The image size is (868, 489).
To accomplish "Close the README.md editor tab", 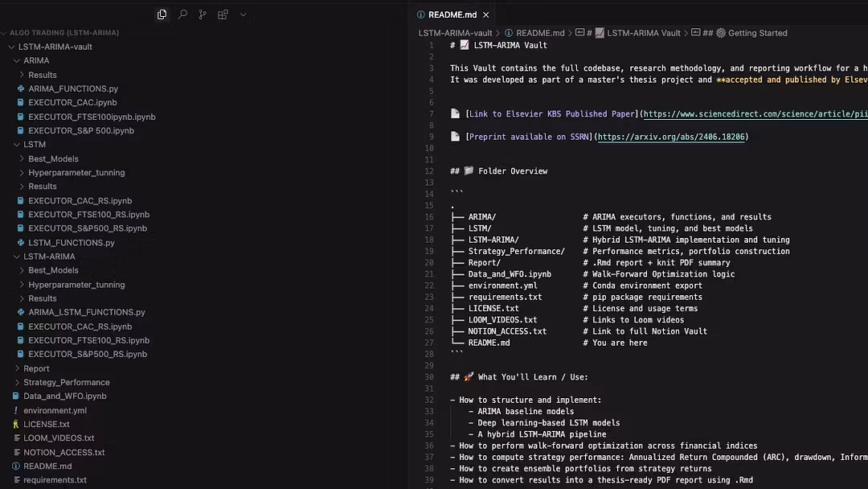I will [x=486, y=15].
